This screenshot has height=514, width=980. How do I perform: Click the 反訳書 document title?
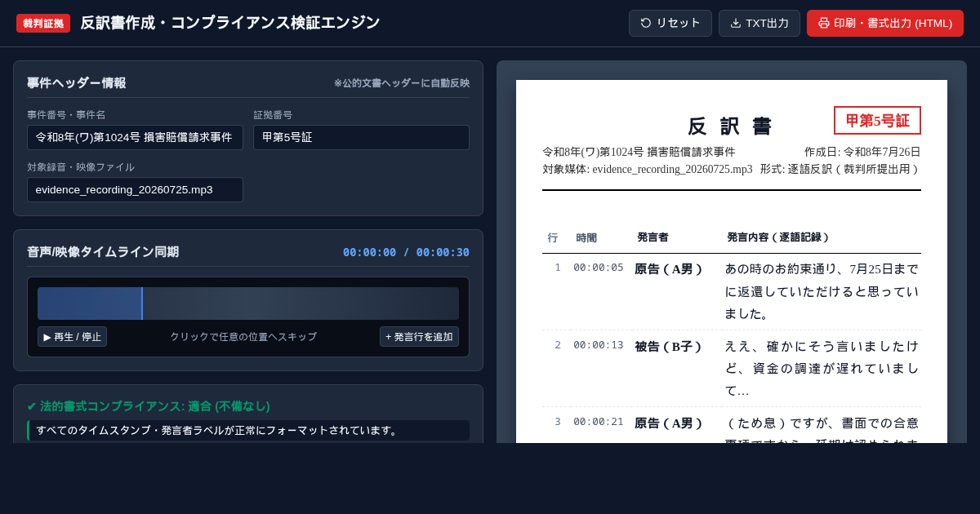[732, 126]
